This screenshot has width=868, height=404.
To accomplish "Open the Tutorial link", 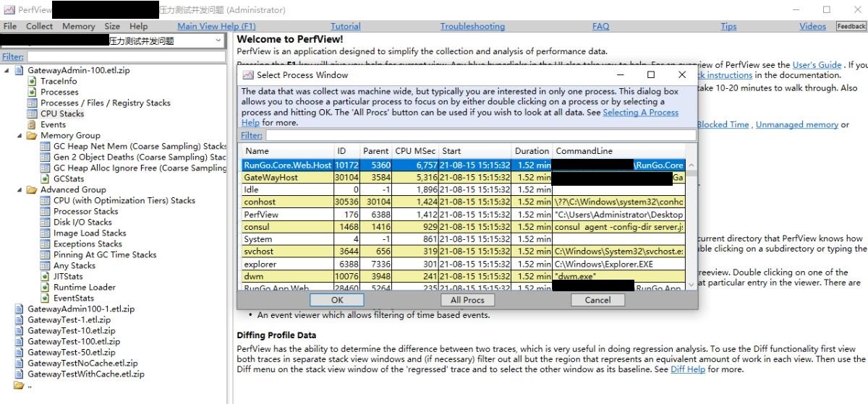I will 345,26.
